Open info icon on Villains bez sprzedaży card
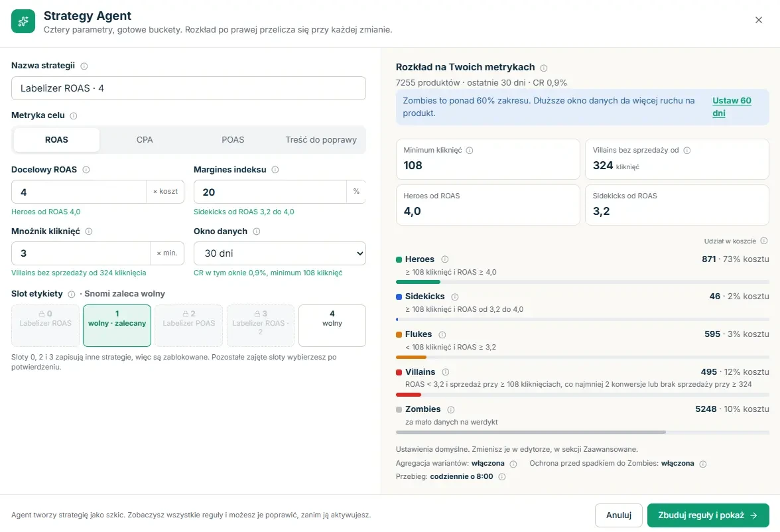This screenshot has width=780, height=532. (687, 151)
